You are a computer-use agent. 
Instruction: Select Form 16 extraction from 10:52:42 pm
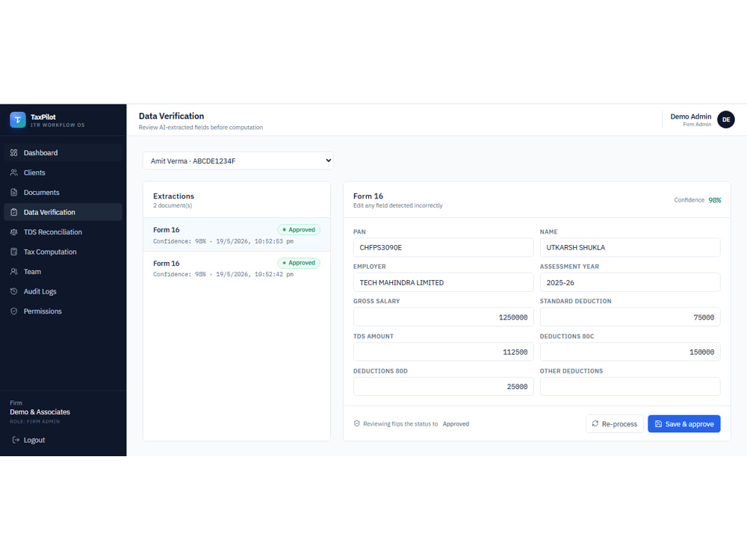click(237, 268)
